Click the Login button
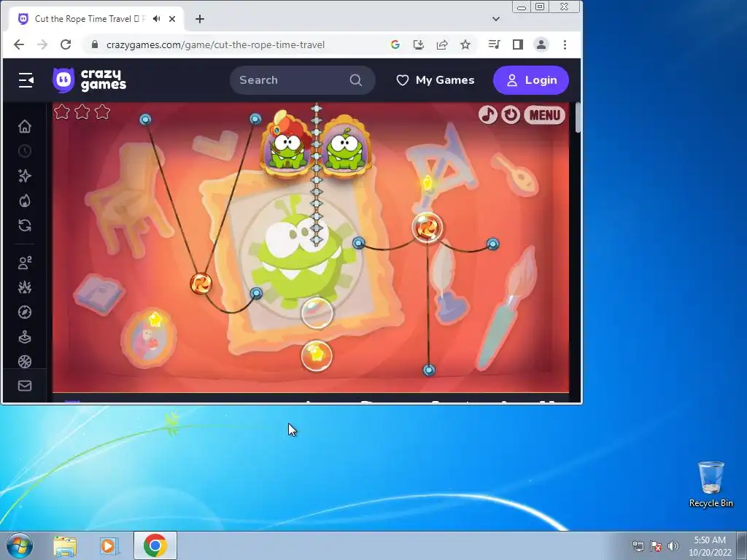 531,80
